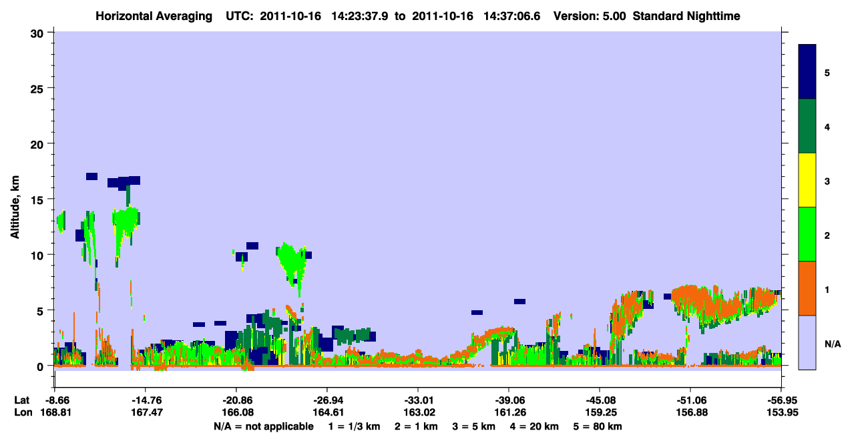Click the altitude tick label '10'

[39, 255]
